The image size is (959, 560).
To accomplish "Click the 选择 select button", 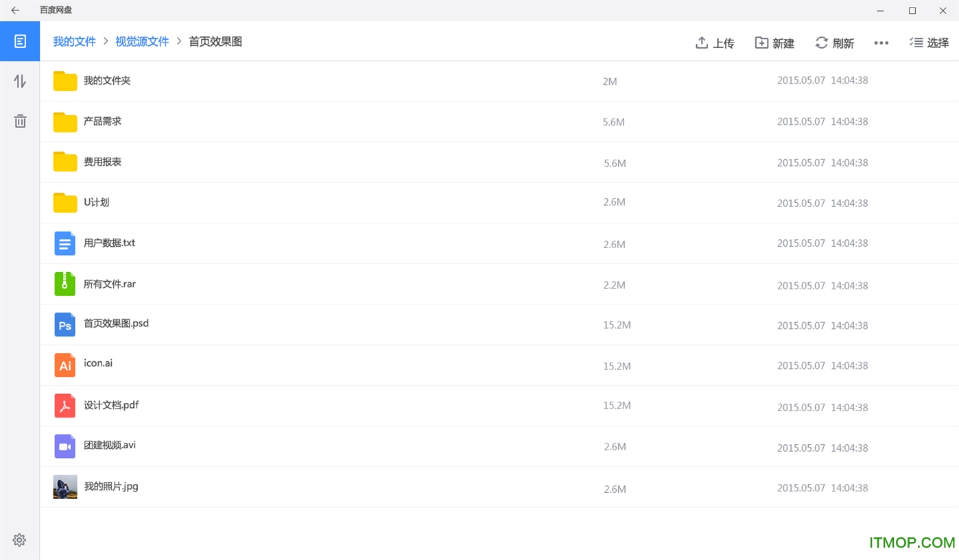I will [929, 43].
